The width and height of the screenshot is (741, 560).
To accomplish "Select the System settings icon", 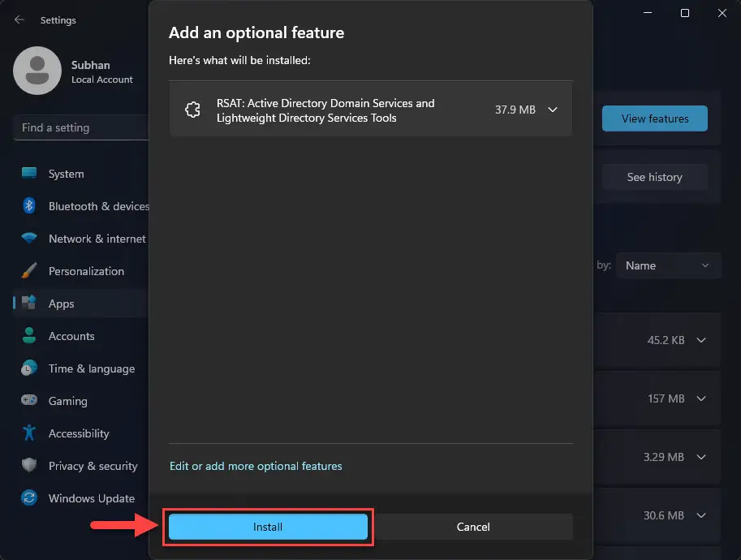I will coord(27,173).
